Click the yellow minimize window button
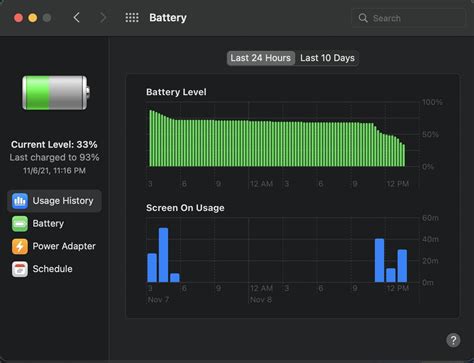The image size is (474, 363). tap(33, 18)
